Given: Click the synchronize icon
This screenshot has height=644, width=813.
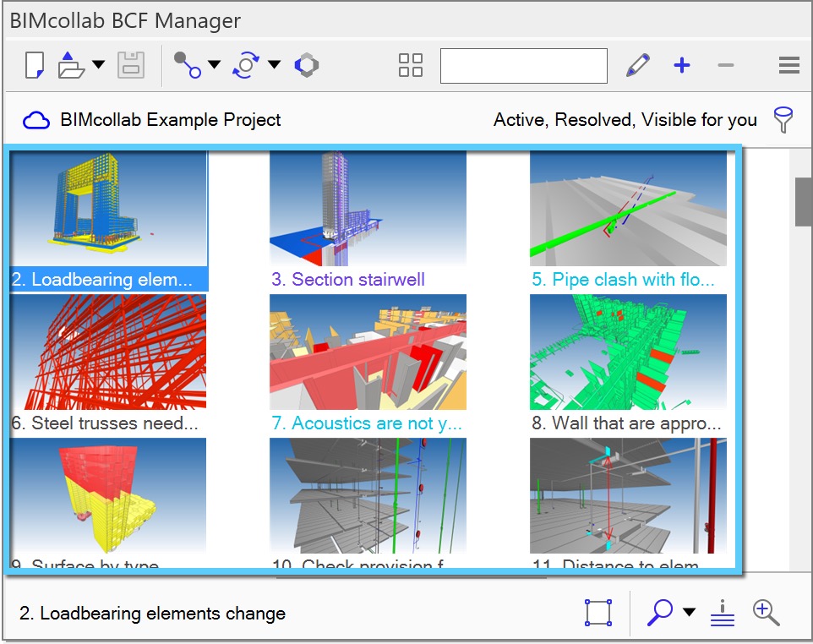Looking at the screenshot, I should pyautogui.click(x=246, y=65).
